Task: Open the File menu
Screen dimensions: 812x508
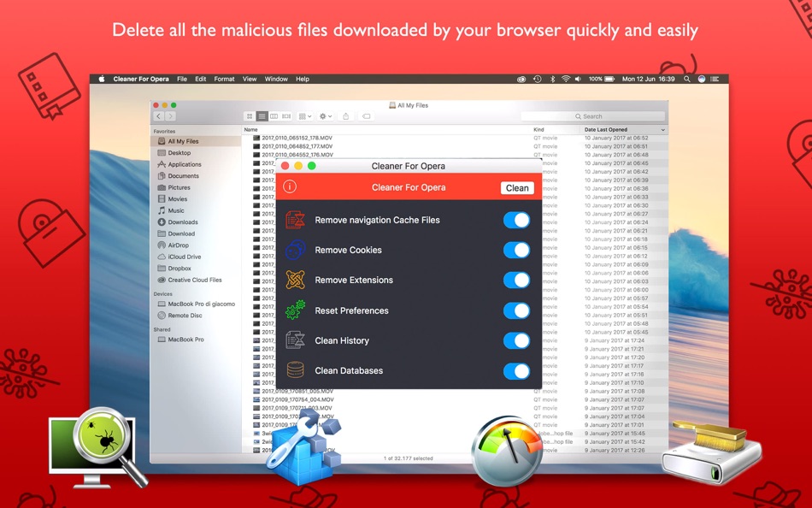Action: tap(182, 79)
